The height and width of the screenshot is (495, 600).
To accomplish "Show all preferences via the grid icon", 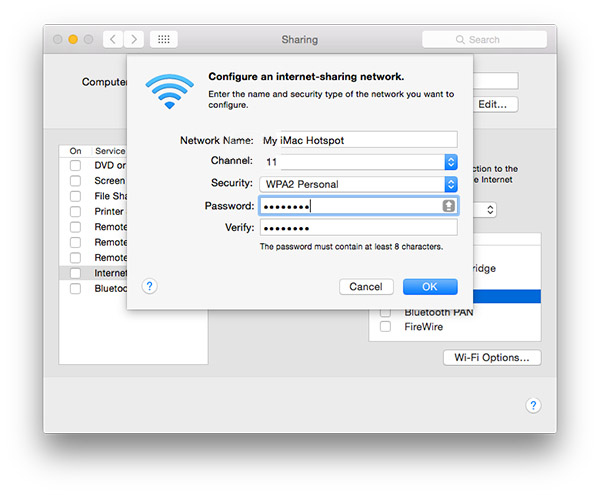I will coord(164,39).
